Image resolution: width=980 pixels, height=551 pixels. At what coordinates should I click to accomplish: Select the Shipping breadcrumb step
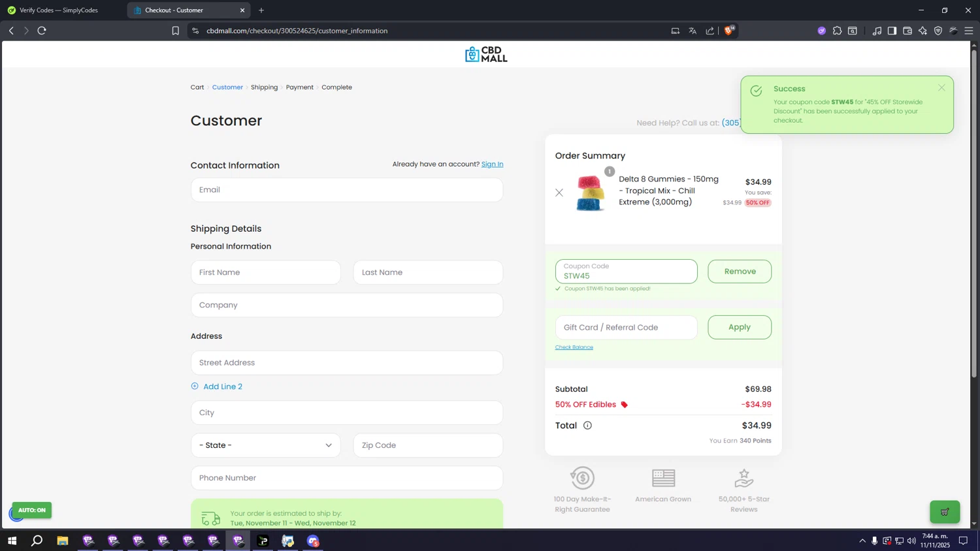click(265, 87)
